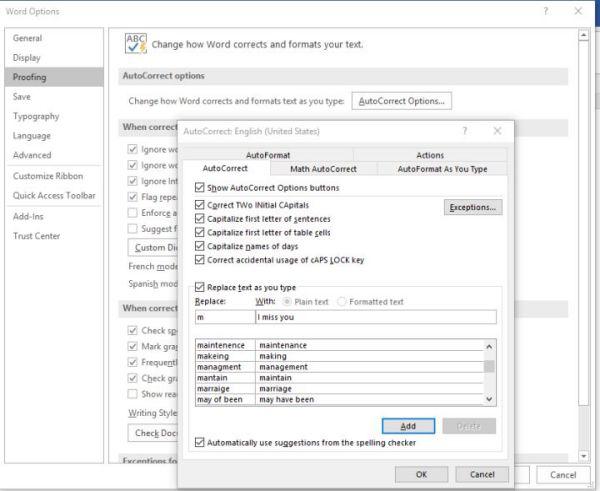The width and height of the screenshot is (600, 491).
Task: Select the Actions tab
Action: point(429,155)
